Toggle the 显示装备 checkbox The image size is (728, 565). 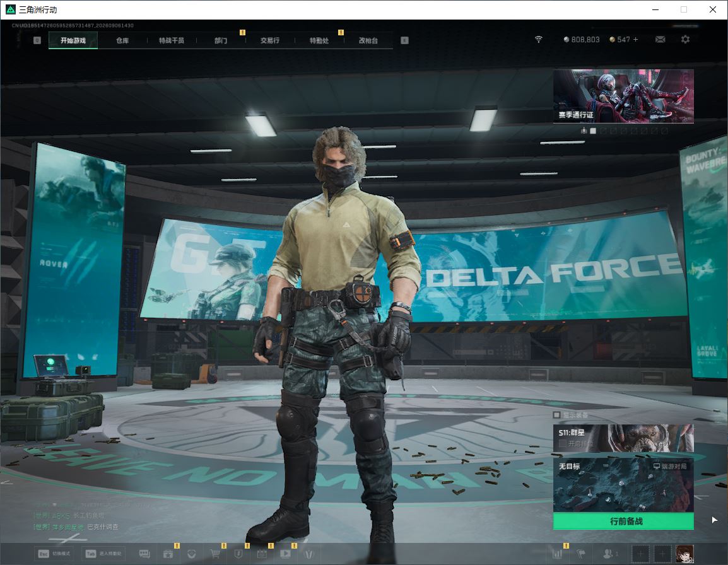coord(556,414)
